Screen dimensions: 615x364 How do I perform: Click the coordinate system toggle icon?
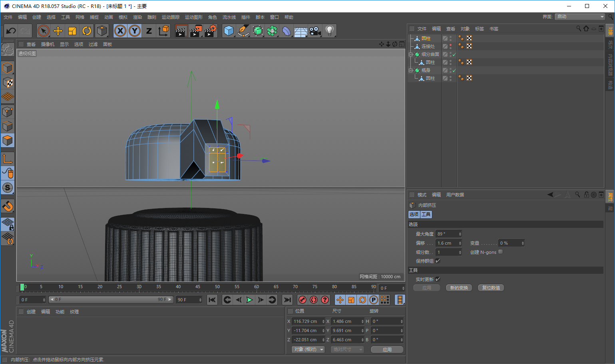point(163,31)
